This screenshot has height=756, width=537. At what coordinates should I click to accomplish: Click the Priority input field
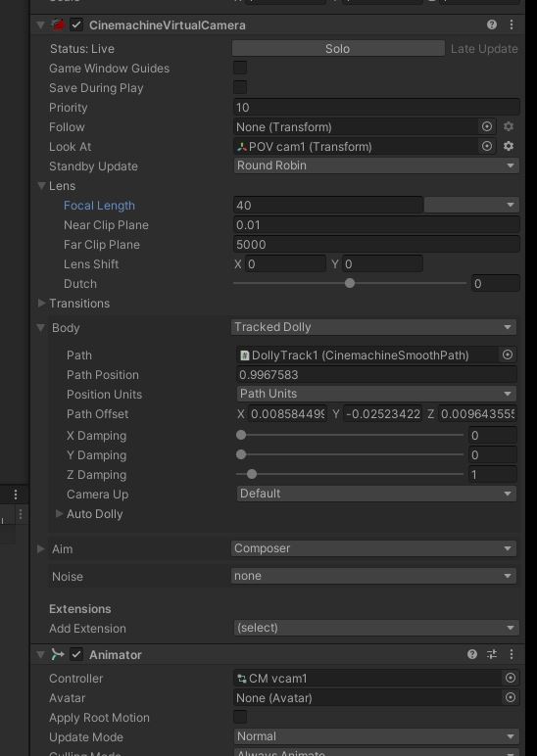click(x=376, y=107)
